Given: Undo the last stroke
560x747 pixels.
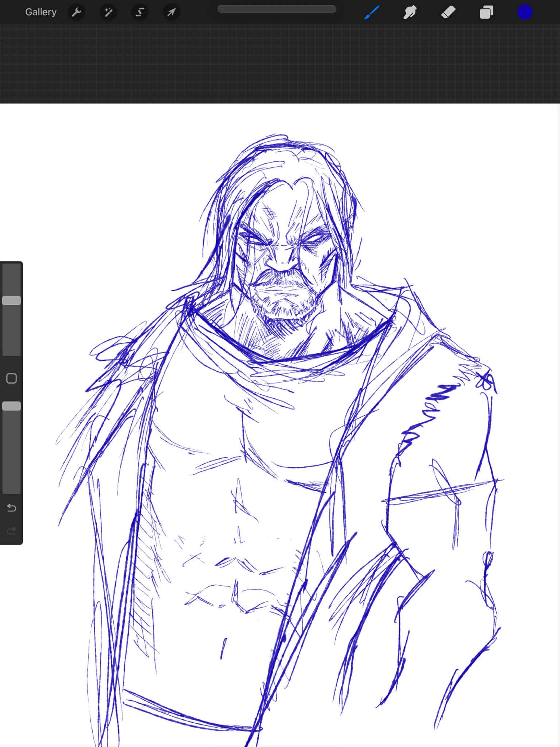Looking at the screenshot, I should tap(12, 508).
